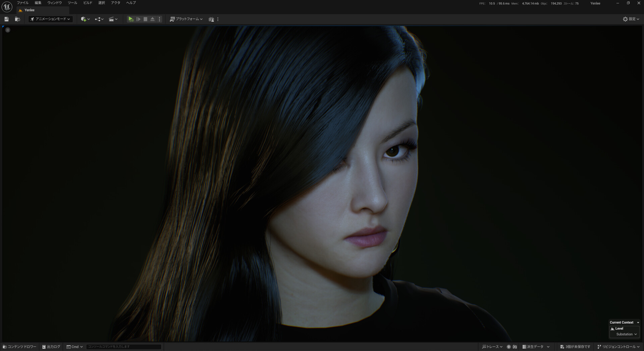Open the content browse icon next to save
The height and width of the screenshot is (351, 644).
pyautogui.click(x=17, y=19)
